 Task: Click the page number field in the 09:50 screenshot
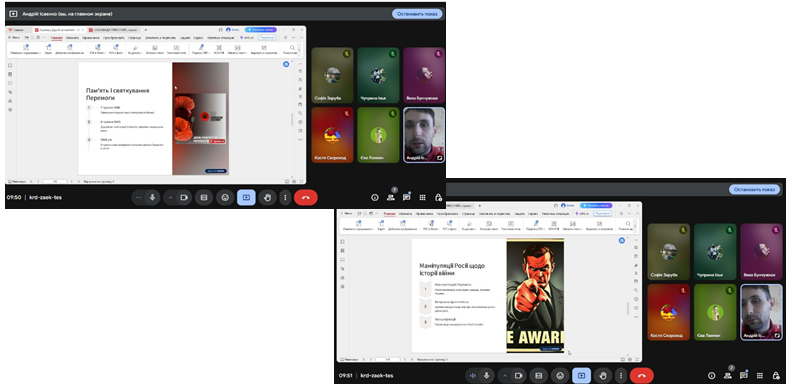tap(55, 181)
